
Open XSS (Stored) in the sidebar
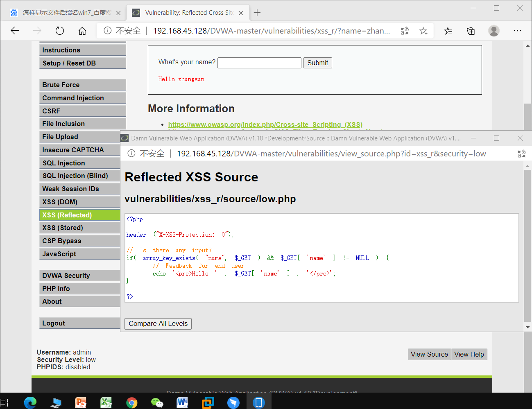tap(80, 228)
